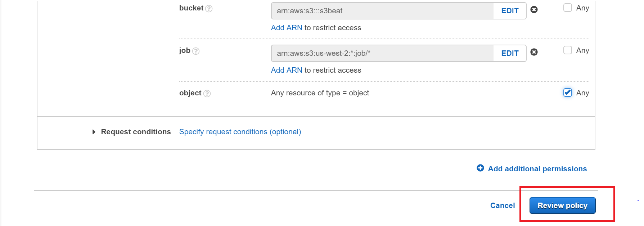Check the Any checkbox for bucket
This screenshot has width=644, height=226.
[x=568, y=8]
